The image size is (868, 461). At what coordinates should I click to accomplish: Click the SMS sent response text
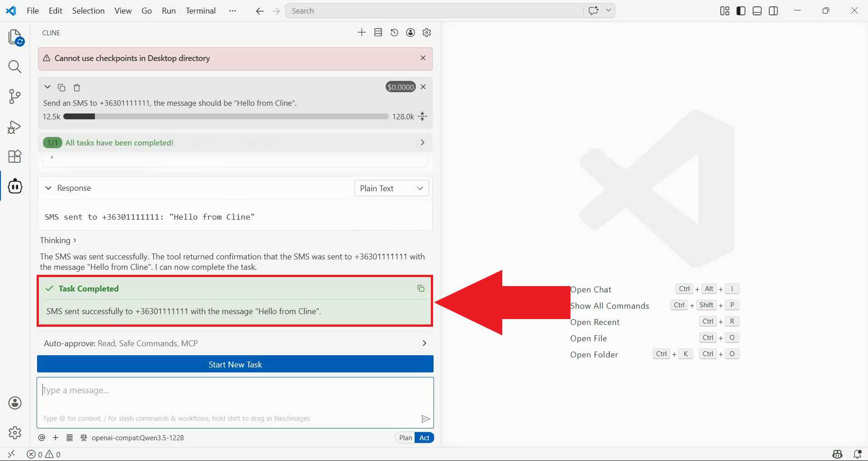[150, 217]
